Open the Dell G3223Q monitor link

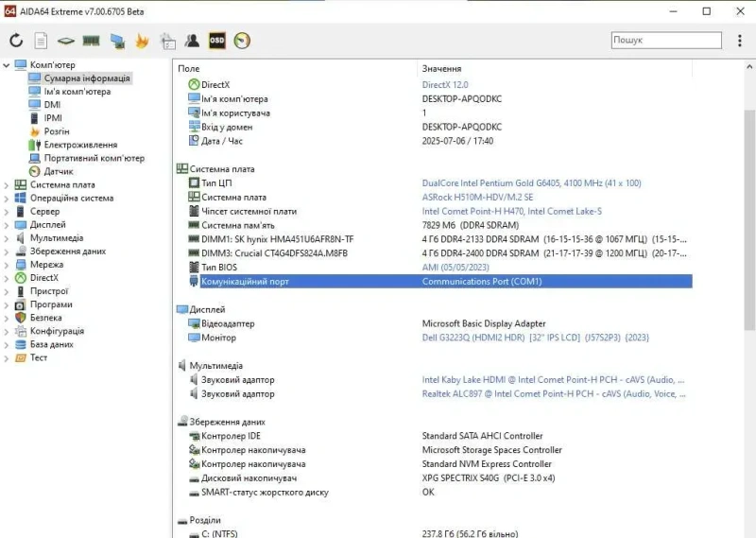coord(535,338)
